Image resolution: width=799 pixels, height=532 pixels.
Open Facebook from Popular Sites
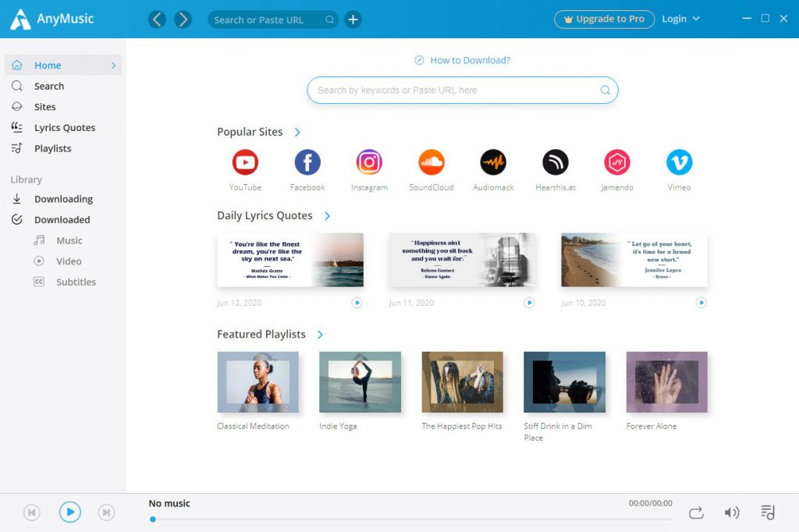click(307, 162)
